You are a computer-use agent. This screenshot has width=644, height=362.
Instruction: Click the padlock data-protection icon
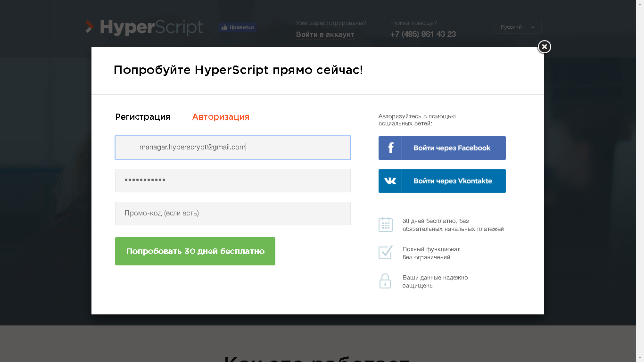point(385,281)
